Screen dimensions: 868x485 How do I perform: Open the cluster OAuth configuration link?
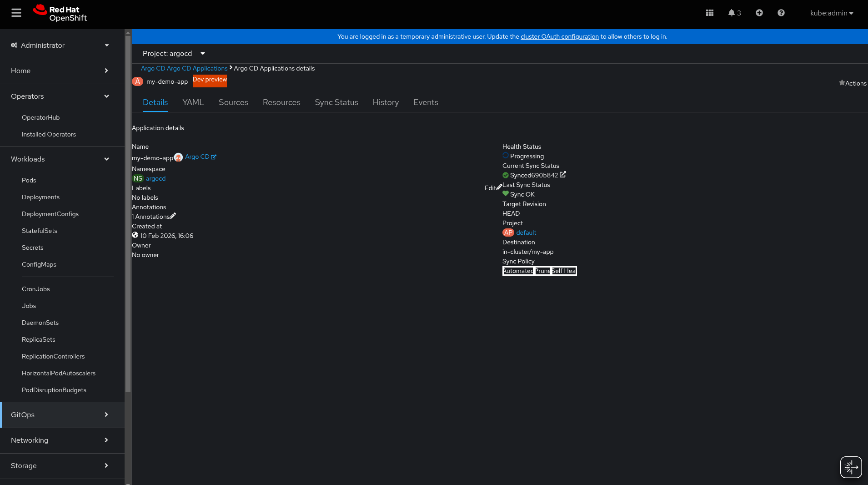pyautogui.click(x=560, y=36)
